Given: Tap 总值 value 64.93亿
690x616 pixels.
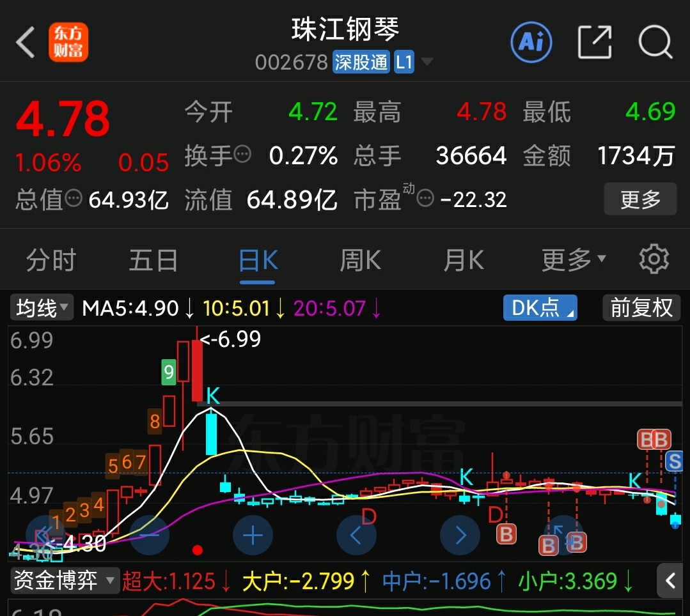Looking at the screenshot, I should pos(129,199).
